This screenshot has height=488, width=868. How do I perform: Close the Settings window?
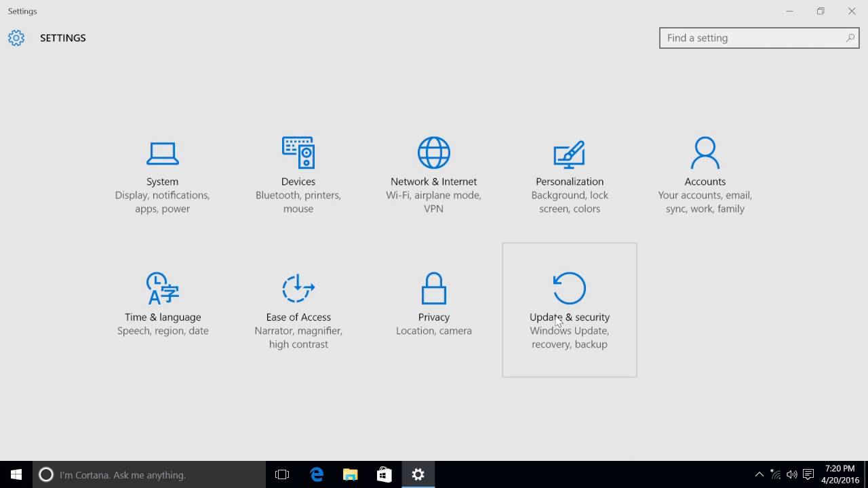click(x=852, y=11)
